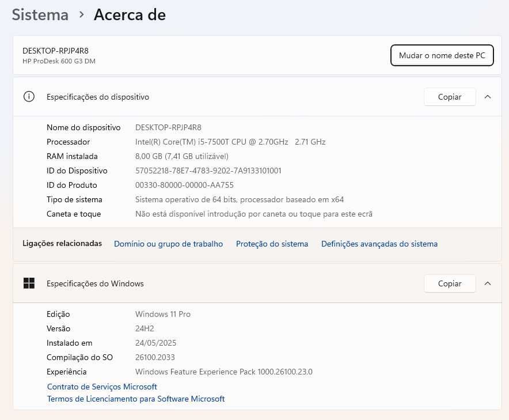The height and width of the screenshot is (420, 509).
Task: Click the Edição label
Action: click(58, 314)
